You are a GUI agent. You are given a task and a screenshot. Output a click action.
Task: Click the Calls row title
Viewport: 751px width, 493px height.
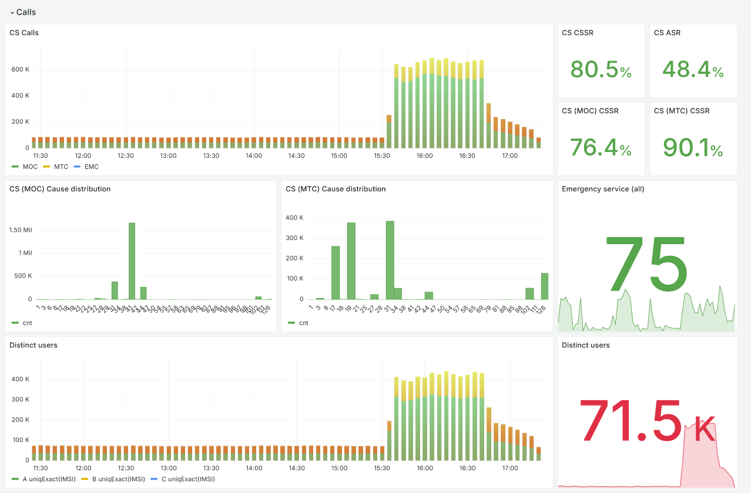[27, 13]
